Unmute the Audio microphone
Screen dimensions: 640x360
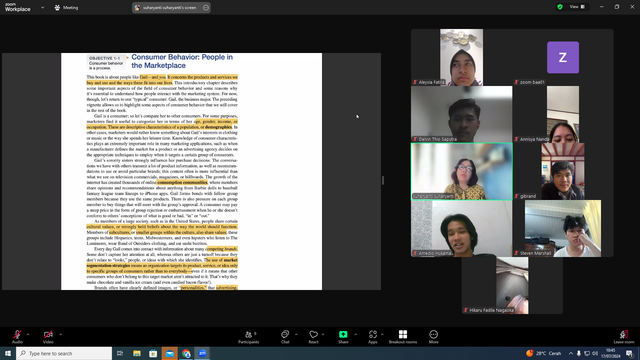(17, 336)
